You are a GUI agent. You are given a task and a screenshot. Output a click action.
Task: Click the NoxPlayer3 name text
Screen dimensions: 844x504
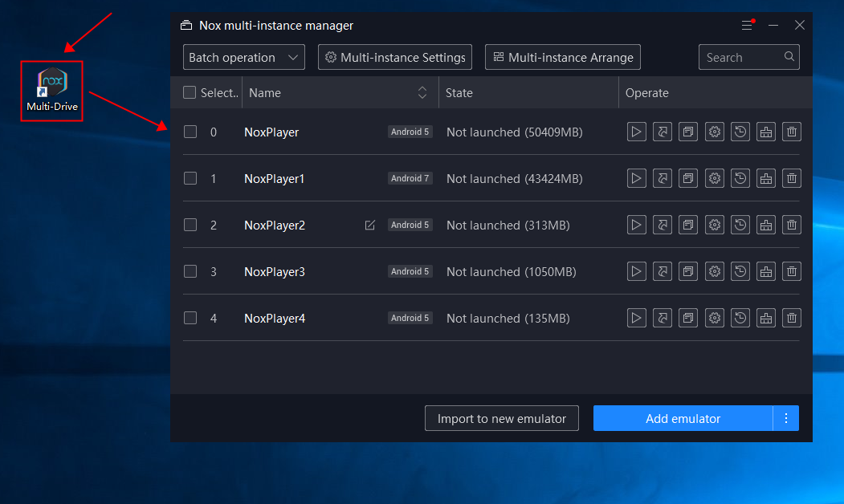point(275,271)
